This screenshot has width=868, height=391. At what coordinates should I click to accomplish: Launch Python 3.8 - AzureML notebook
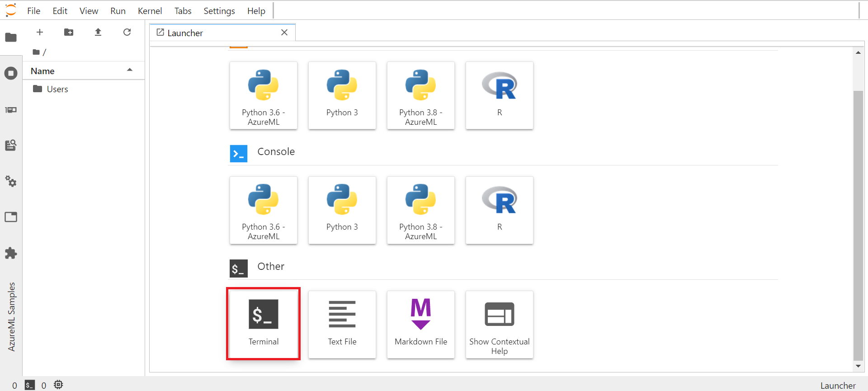(x=421, y=95)
